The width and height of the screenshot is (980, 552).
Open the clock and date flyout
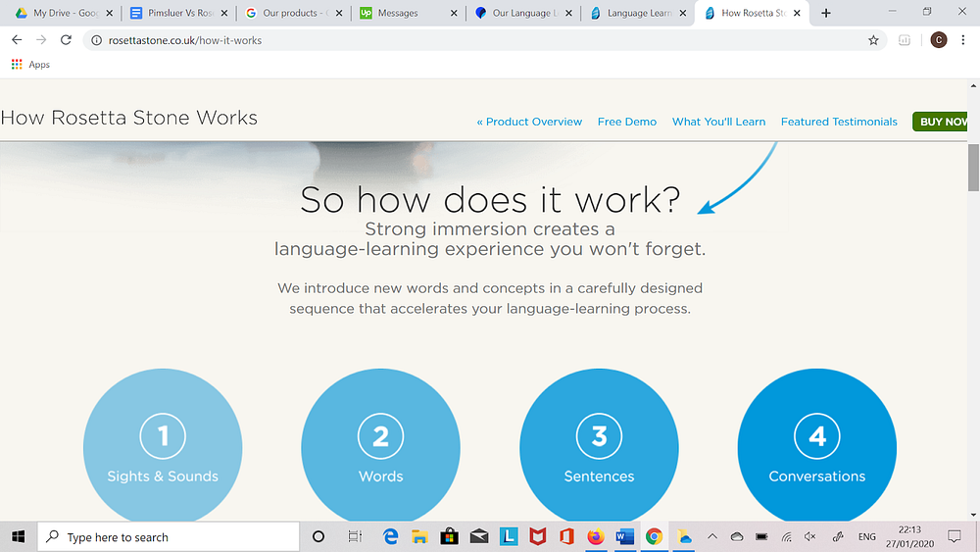(x=909, y=536)
